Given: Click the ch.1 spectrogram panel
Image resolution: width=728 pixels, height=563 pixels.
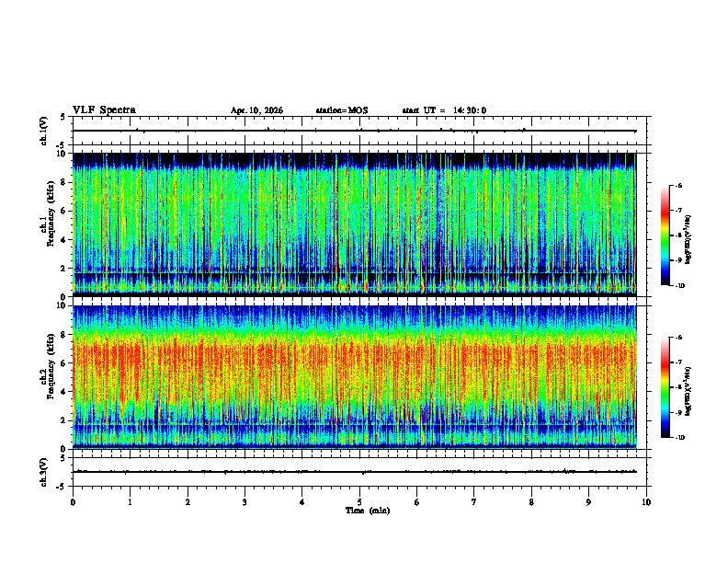Looking at the screenshot, I should [355, 224].
